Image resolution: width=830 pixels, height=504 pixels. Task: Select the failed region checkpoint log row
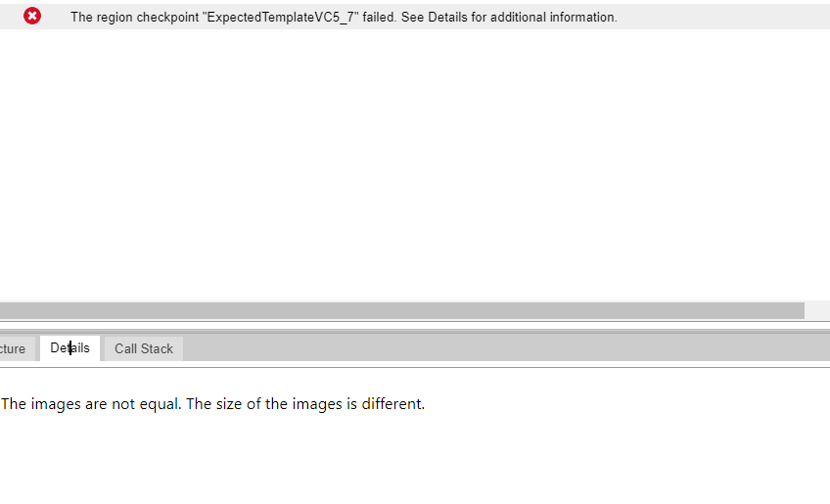tap(343, 17)
